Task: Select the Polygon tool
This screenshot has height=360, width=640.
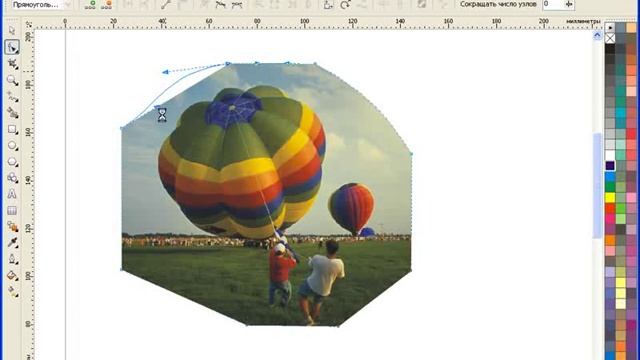Action: pyautogui.click(x=12, y=162)
